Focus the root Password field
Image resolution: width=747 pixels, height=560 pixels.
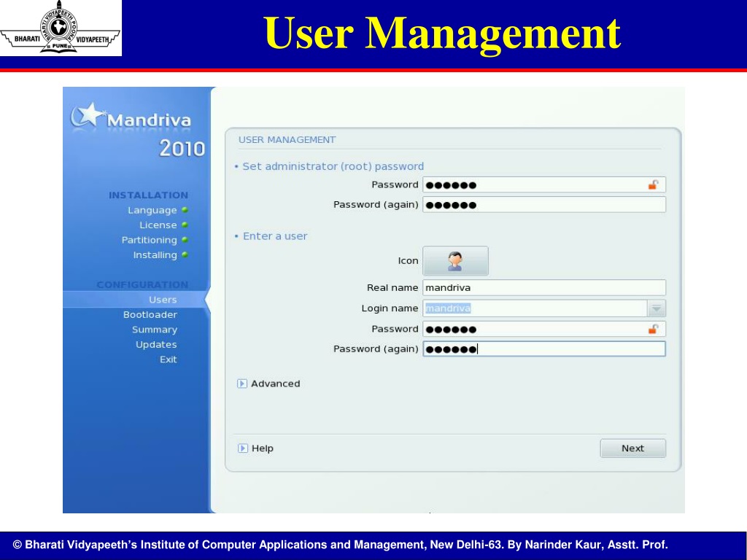[544, 184]
